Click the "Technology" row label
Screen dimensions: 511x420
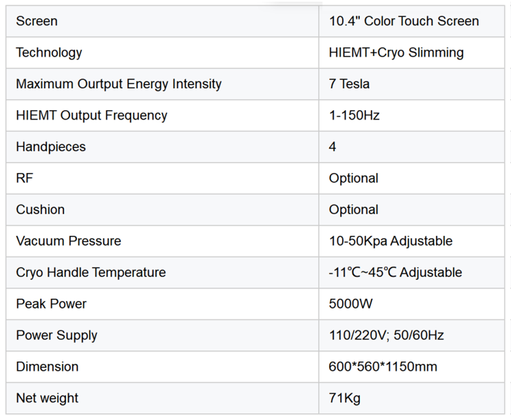click(49, 53)
